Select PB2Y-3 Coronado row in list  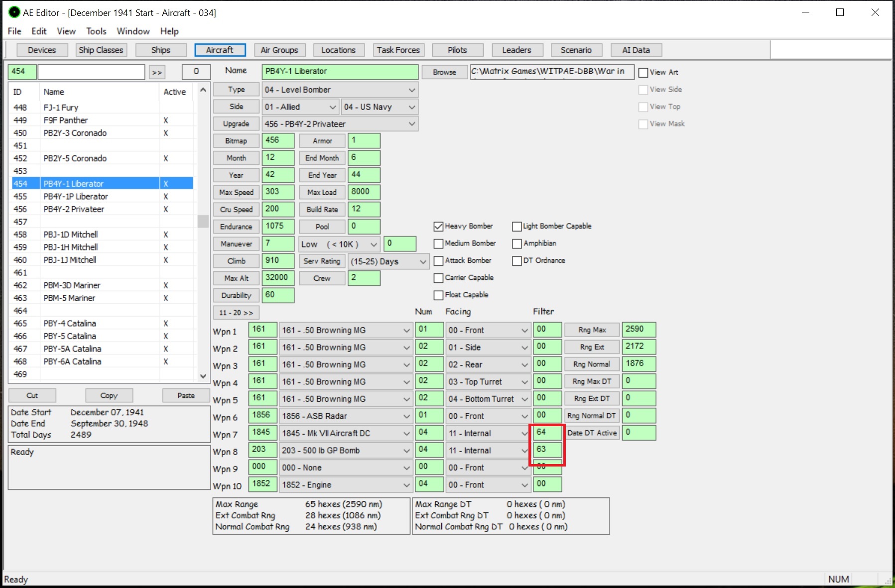[x=102, y=133]
